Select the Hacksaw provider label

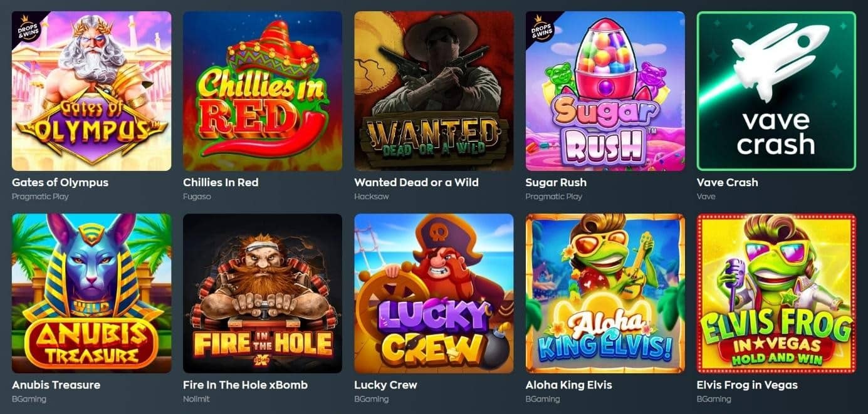[372, 197]
